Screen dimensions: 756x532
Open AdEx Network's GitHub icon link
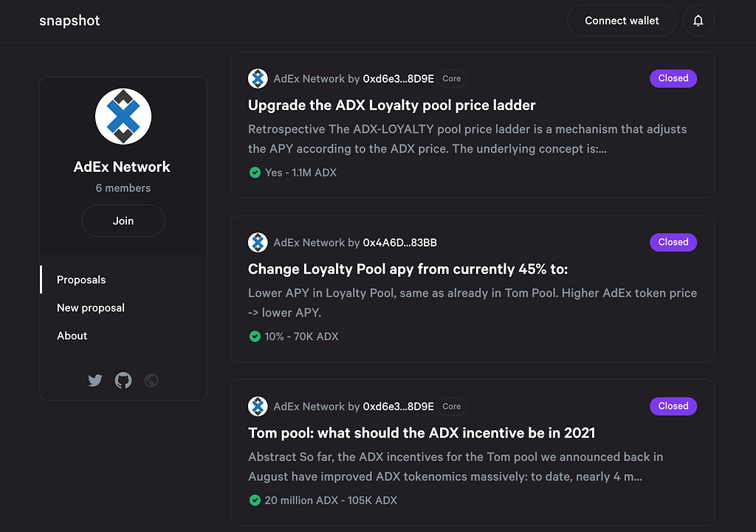click(x=123, y=381)
